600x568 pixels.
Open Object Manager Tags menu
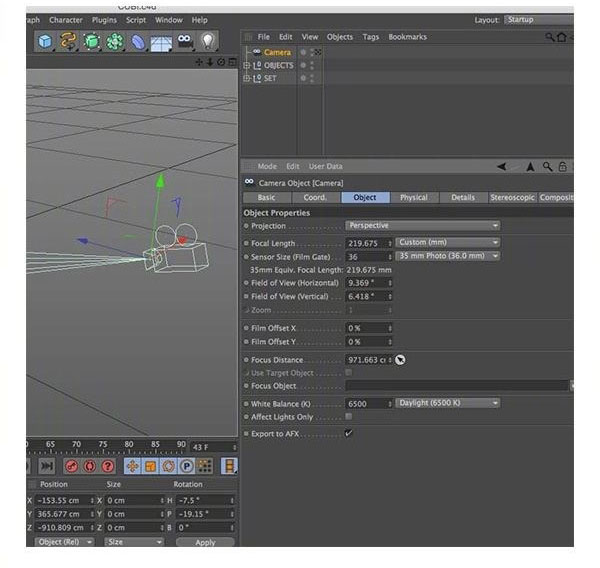(x=370, y=37)
